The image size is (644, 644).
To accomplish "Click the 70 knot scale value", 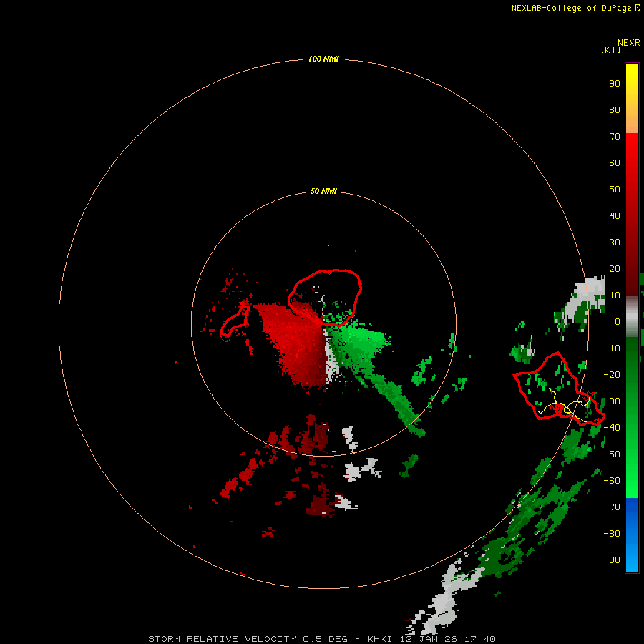I will click(615, 137).
